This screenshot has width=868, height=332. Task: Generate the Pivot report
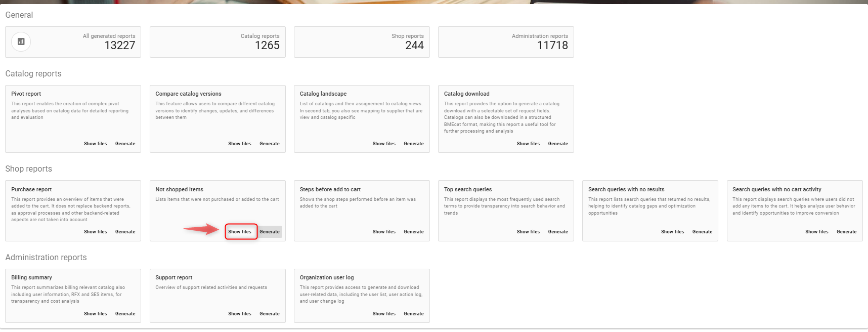pyautogui.click(x=125, y=144)
